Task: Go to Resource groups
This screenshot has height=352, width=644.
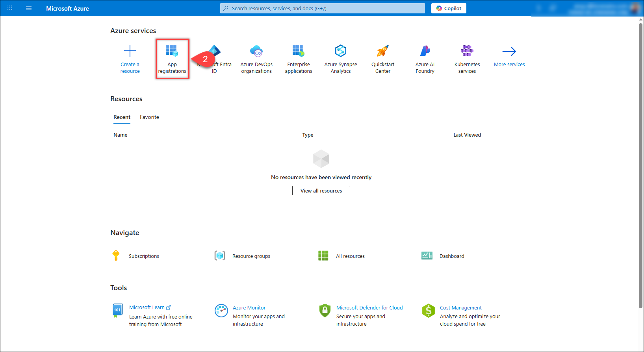Action: pos(251,256)
